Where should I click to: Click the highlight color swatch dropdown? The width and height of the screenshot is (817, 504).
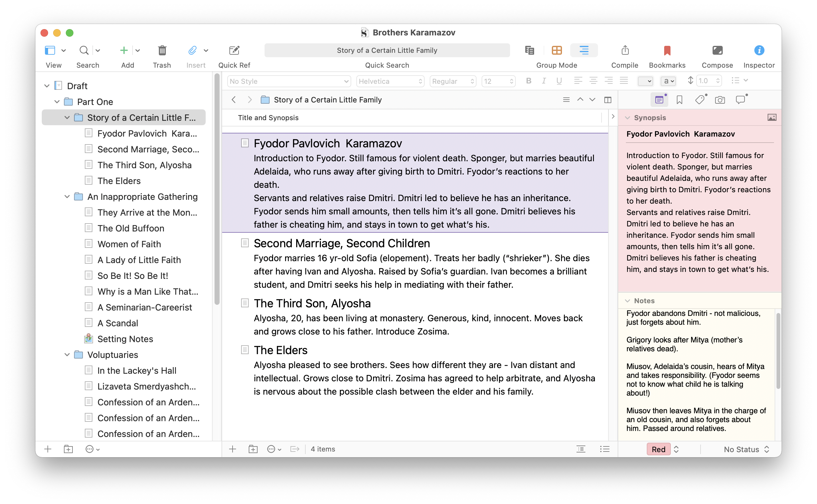pos(645,81)
